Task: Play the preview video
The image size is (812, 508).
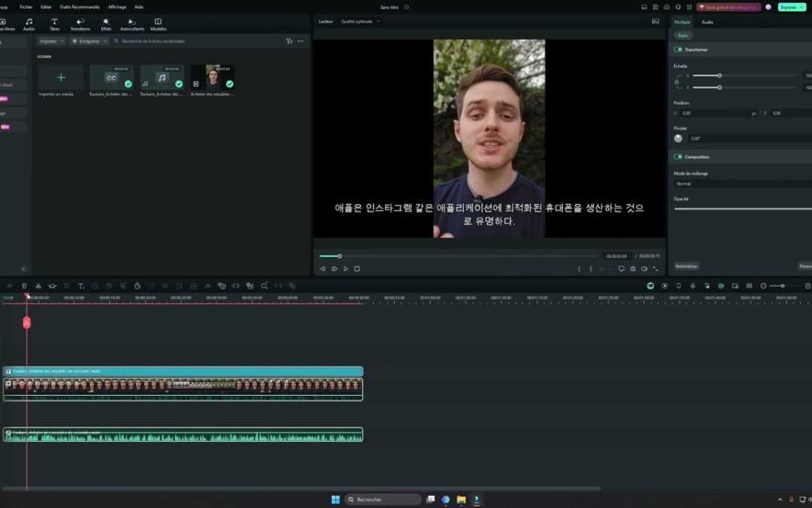Action: pyautogui.click(x=345, y=269)
